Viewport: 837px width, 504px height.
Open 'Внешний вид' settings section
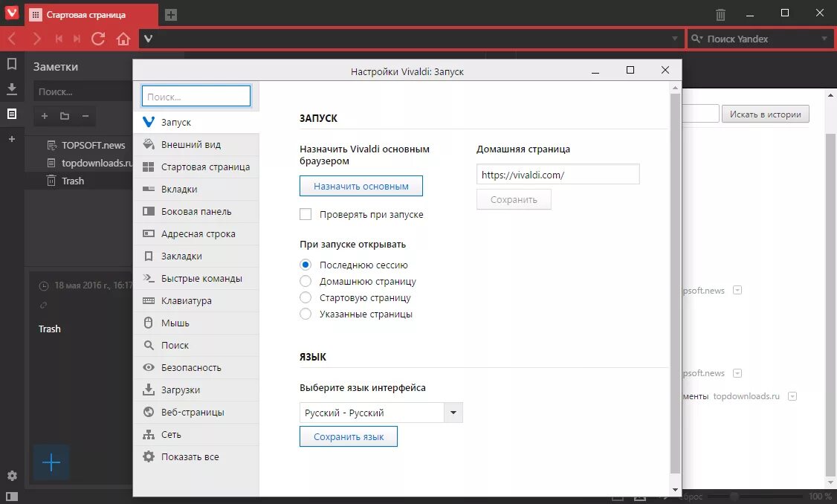[196, 145]
